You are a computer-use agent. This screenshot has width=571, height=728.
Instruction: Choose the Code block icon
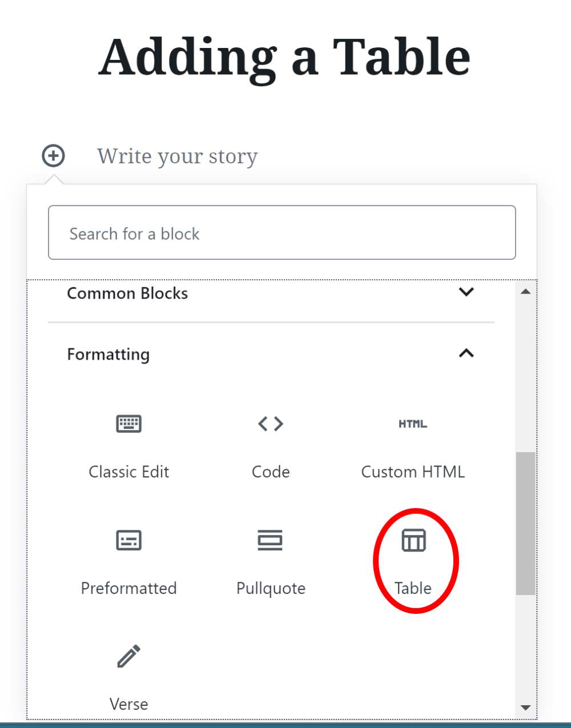(x=271, y=424)
